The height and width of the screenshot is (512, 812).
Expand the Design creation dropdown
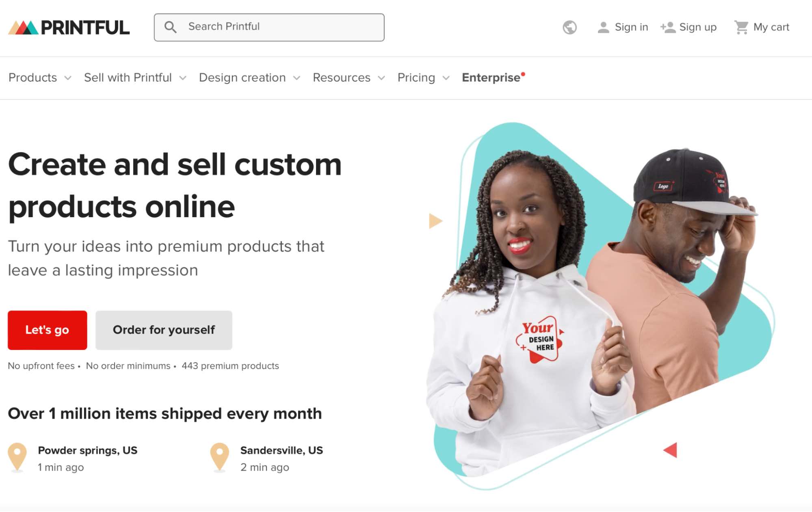pos(249,78)
